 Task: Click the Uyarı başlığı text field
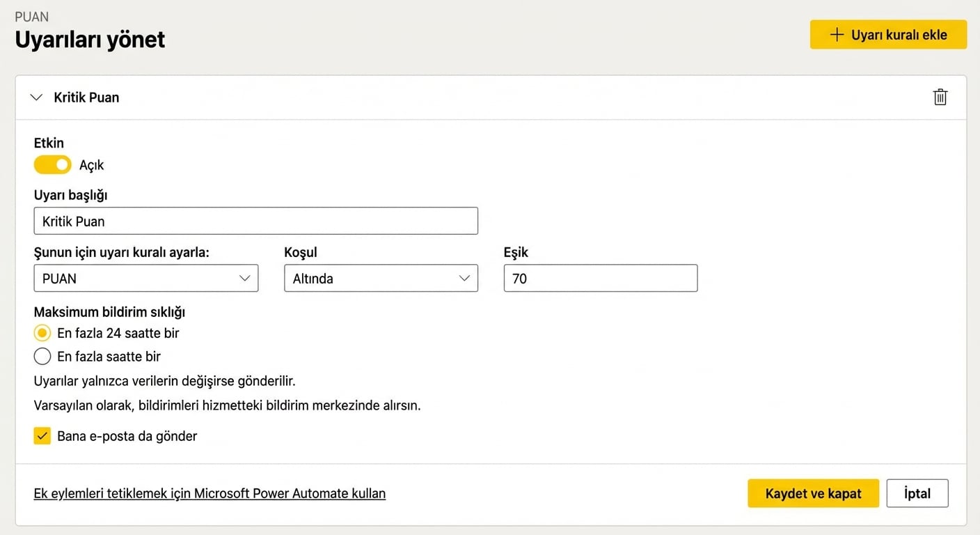pyautogui.click(x=255, y=221)
